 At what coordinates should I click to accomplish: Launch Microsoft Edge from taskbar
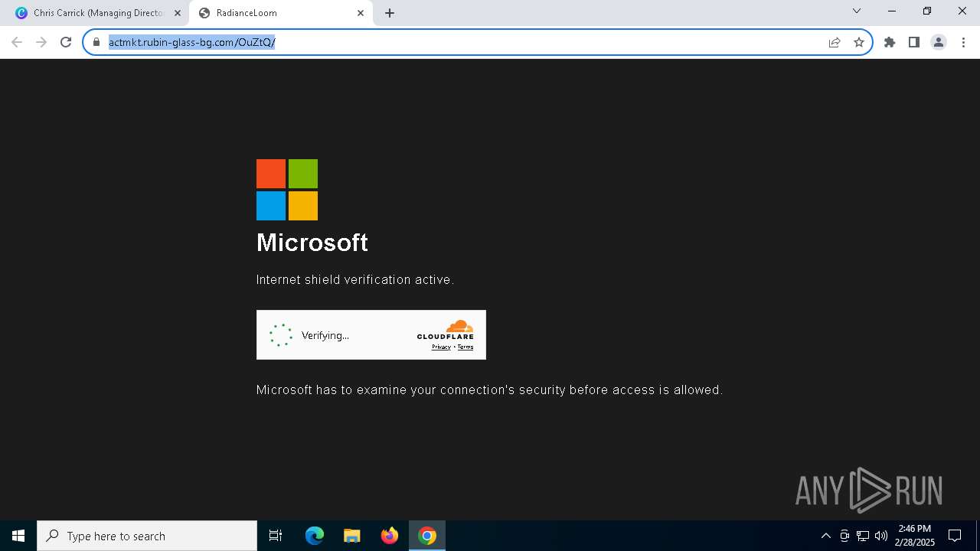pyautogui.click(x=315, y=536)
